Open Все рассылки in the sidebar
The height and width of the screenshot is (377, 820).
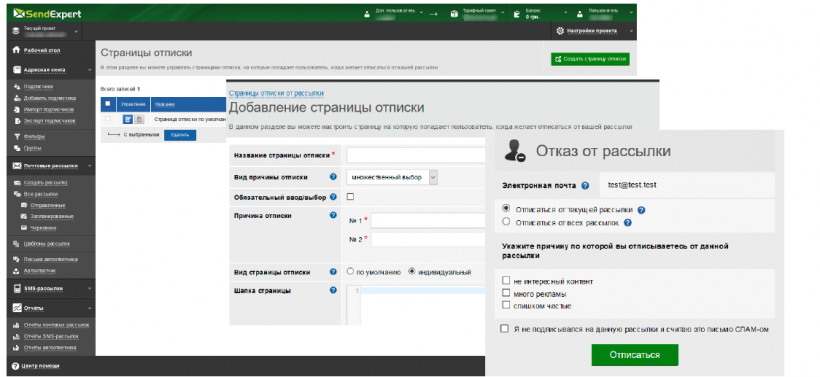[x=41, y=194]
